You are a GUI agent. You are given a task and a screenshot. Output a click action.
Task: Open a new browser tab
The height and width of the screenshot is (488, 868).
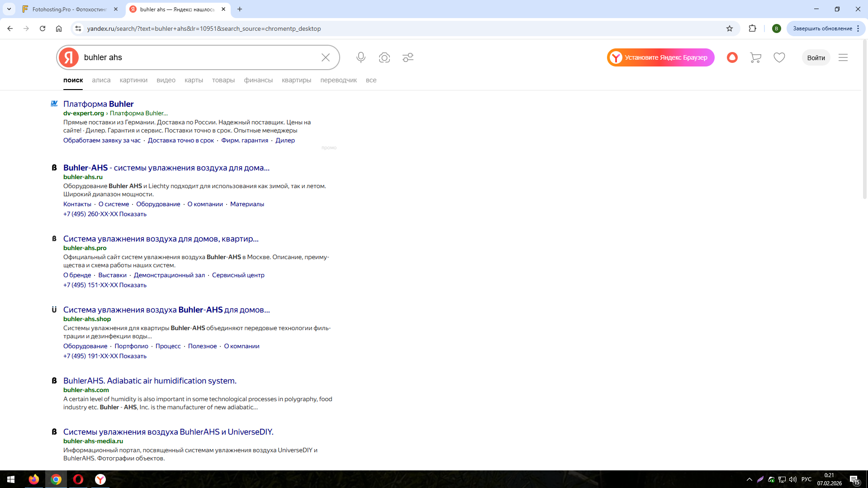[x=240, y=9]
